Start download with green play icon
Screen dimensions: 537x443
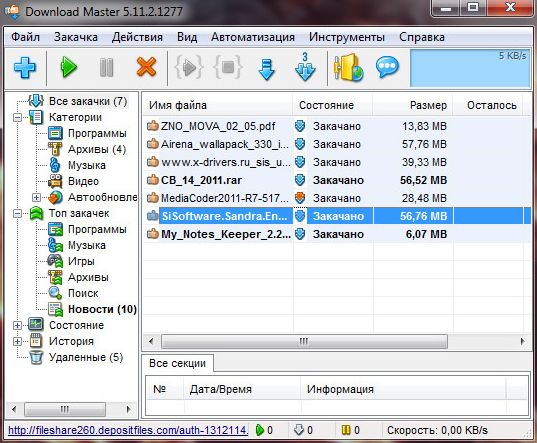pos(69,67)
